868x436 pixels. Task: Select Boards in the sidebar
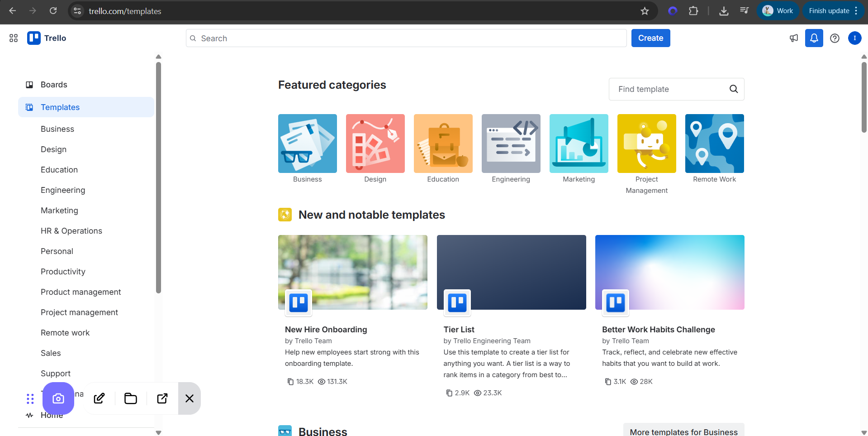click(x=86, y=85)
